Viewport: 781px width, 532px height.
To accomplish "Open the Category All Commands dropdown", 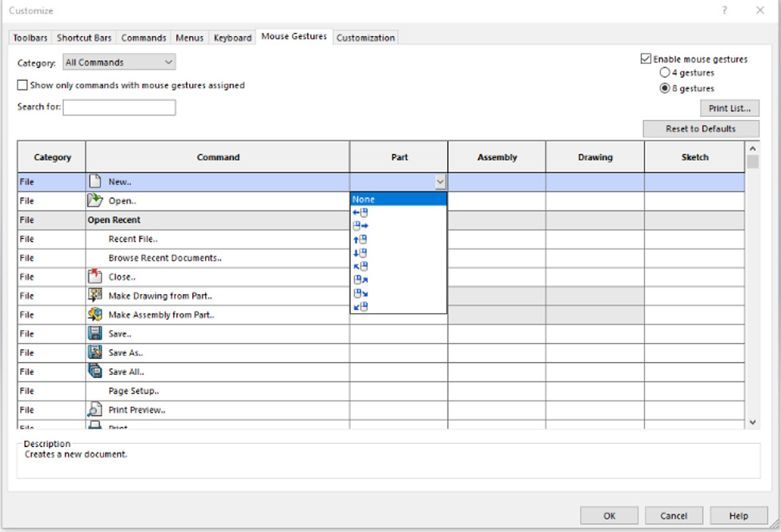I will [x=119, y=62].
